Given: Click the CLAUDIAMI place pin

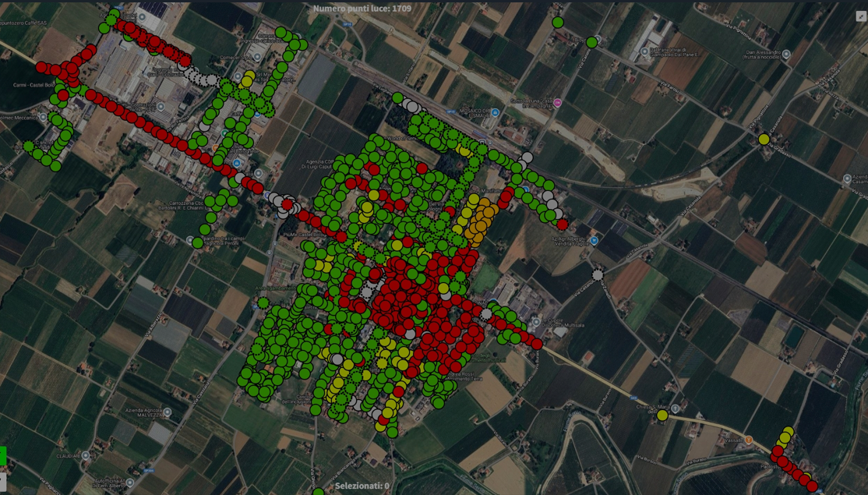Looking at the screenshot, I should [86, 455].
